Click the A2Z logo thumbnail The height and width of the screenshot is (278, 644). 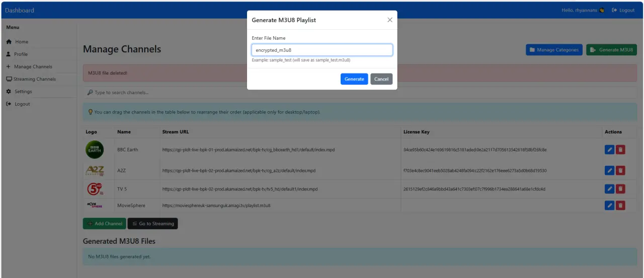pos(95,171)
